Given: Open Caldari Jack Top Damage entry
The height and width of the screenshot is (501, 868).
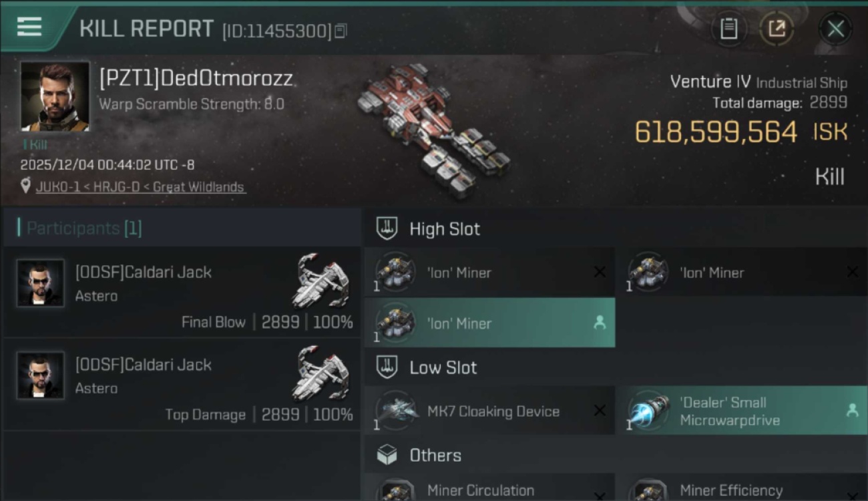Looking at the screenshot, I should [182, 385].
